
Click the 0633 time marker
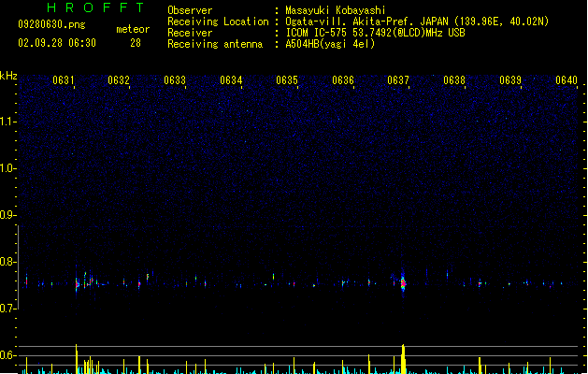click(175, 80)
